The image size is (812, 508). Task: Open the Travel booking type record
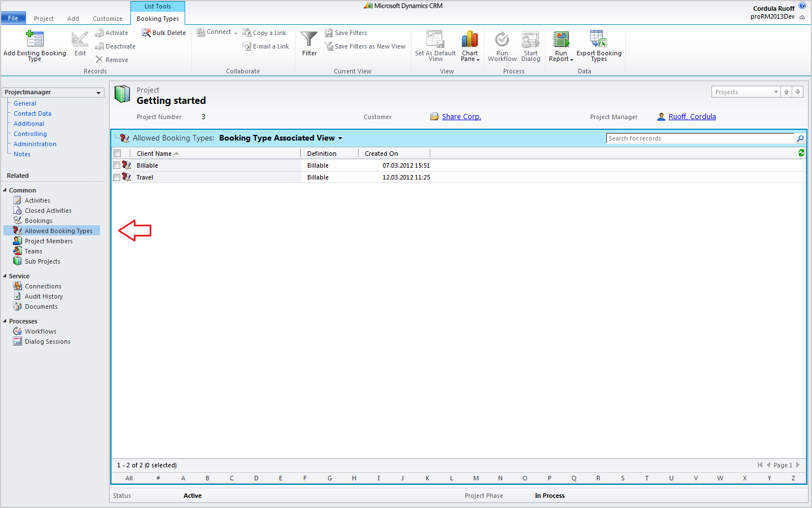(145, 177)
